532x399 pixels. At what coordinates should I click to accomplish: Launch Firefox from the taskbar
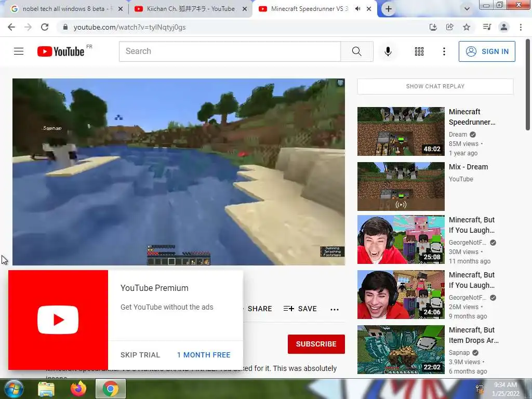[x=78, y=389]
